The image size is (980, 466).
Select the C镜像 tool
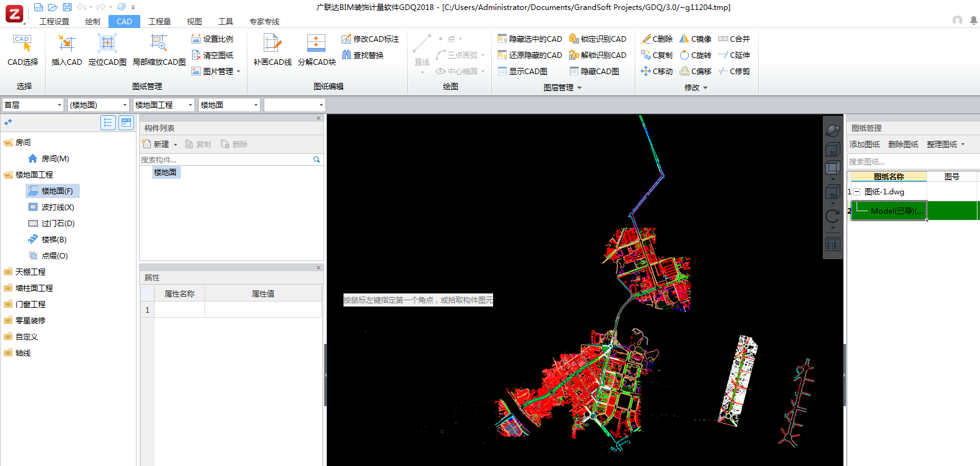[696, 39]
